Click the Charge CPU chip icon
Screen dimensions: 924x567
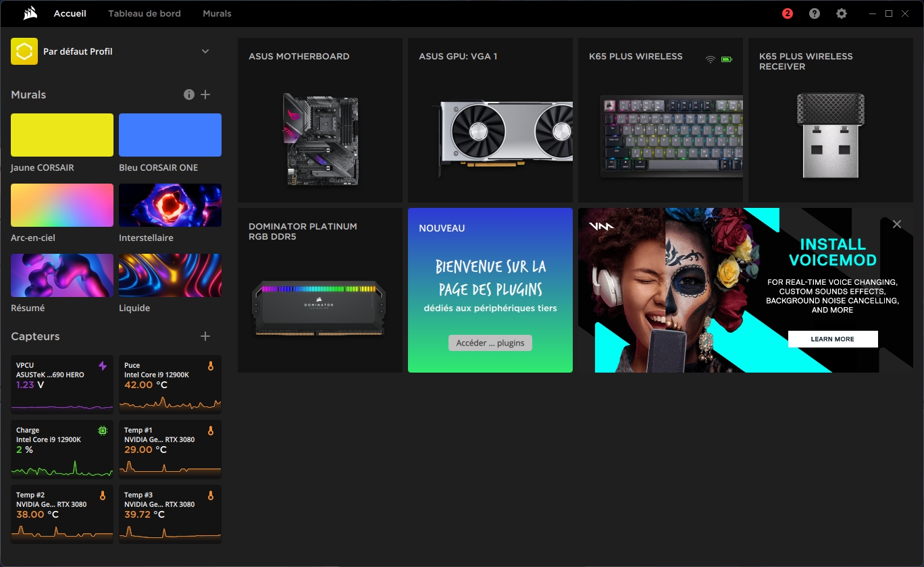103,431
